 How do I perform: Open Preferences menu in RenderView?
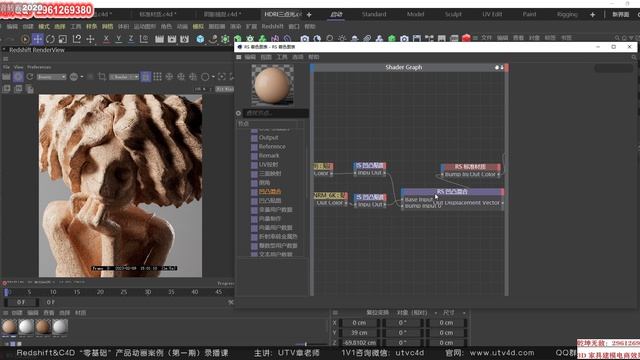click(39, 67)
